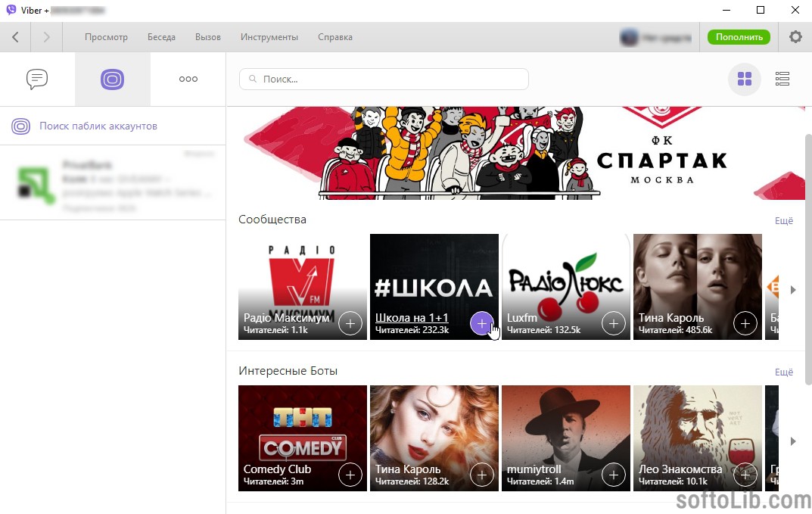812x514 pixels.
Task: Click the public accounts search icon
Action: tap(20, 126)
